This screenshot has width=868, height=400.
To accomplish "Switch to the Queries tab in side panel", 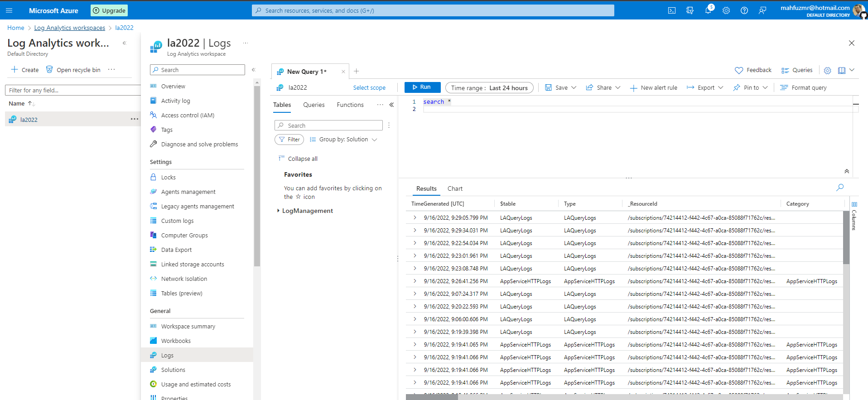I will [x=314, y=105].
